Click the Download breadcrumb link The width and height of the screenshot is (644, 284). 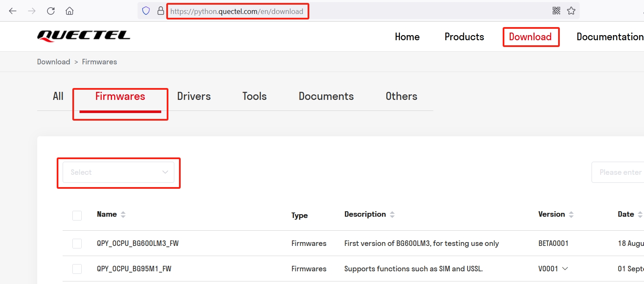click(54, 62)
